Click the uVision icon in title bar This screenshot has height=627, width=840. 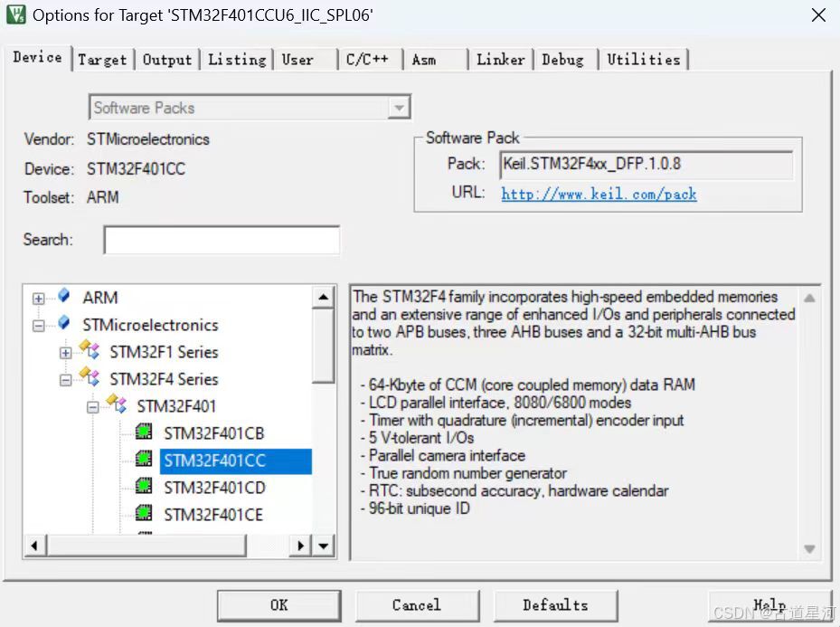tap(15, 14)
